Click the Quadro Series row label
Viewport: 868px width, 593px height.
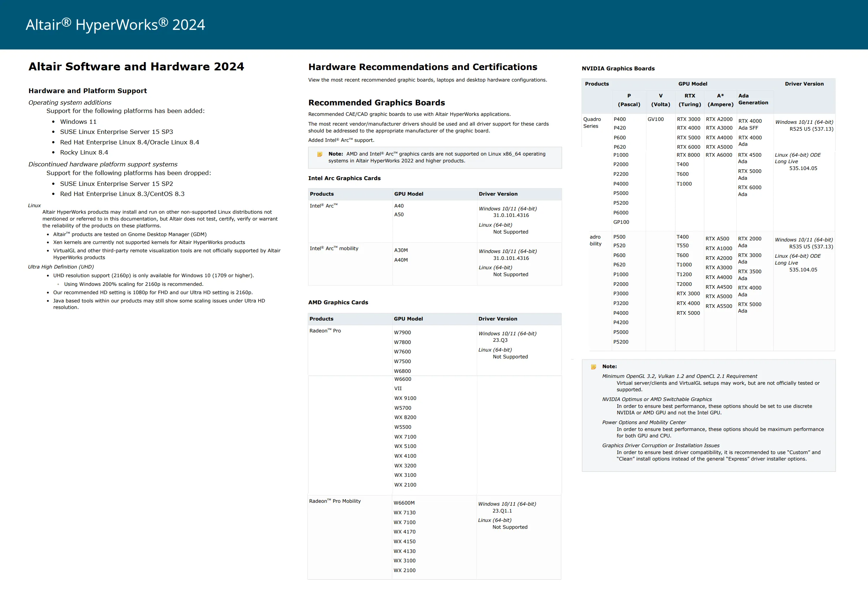(592, 123)
